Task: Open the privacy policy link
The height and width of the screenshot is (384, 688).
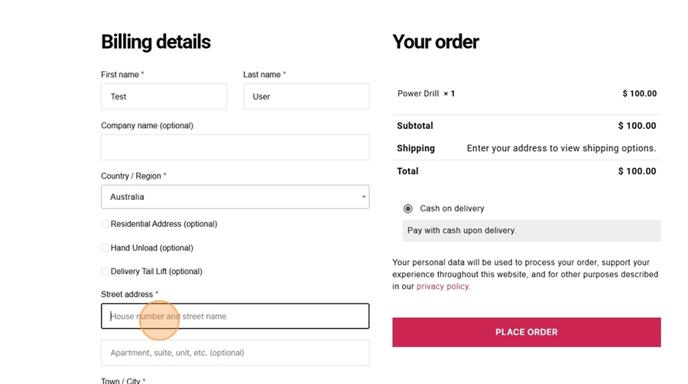Action: point(443,286)
